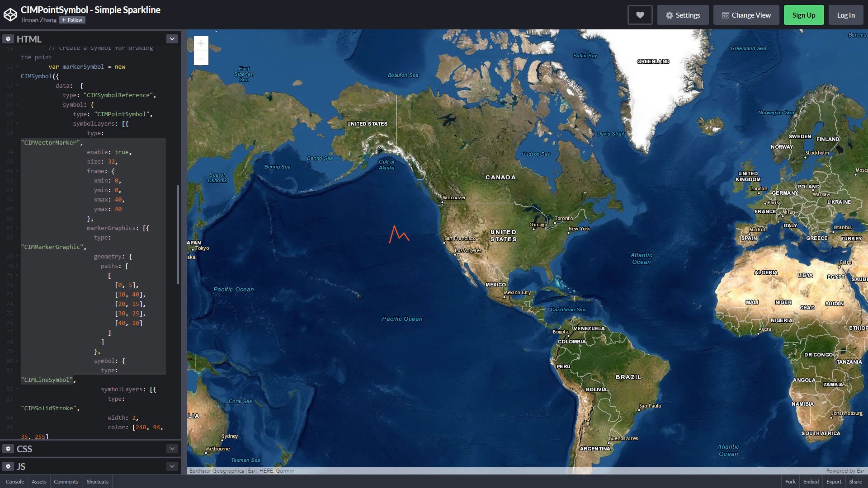
Task: Click the heart love button
Action: (640, 15)
